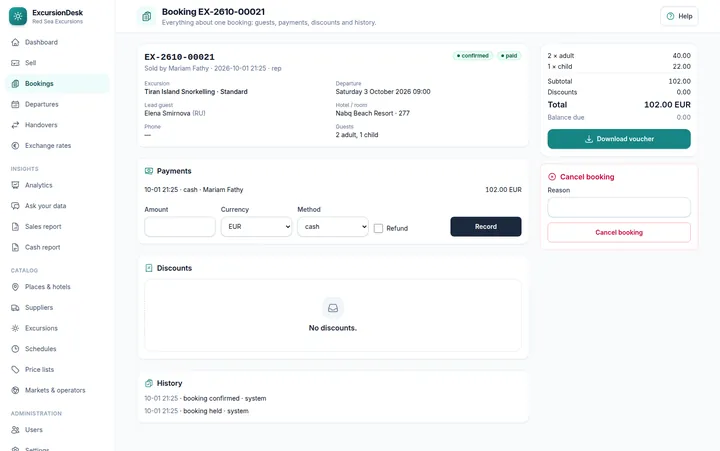Viewport: 720px width, 451px height.
Task: Open the Schedules page
Action: pyautogui.click(x=57, y=349)
